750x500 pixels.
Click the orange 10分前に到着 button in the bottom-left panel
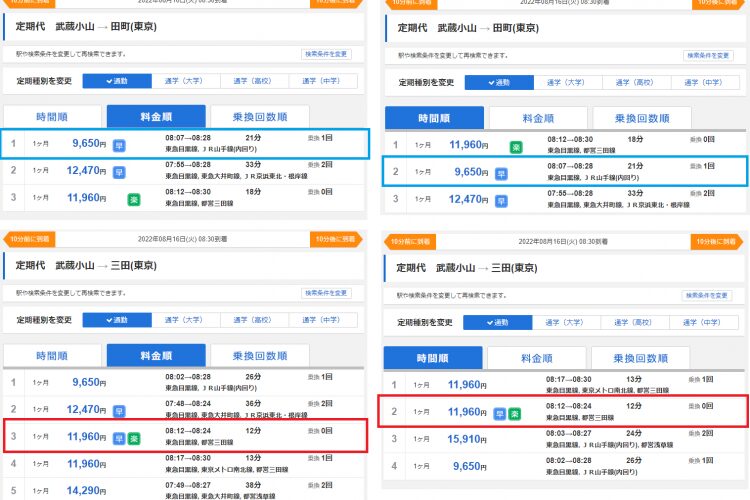[x=30, y=239]
